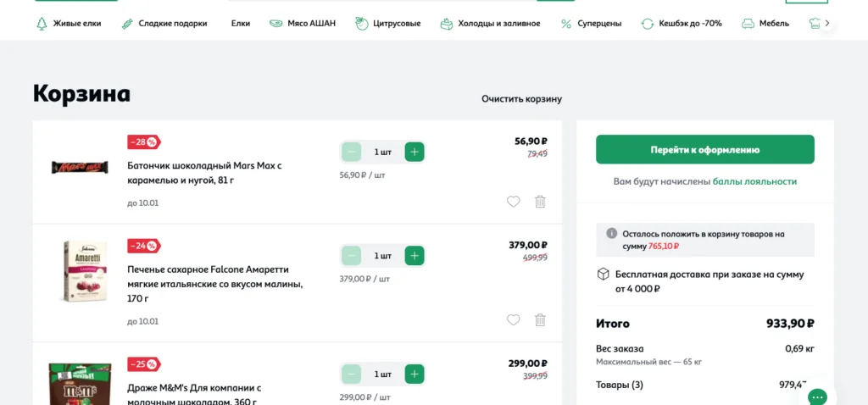The height and width of the screenshot is (405, 868).
Task: Click the -24% discount badge
Action: [144, 246]
